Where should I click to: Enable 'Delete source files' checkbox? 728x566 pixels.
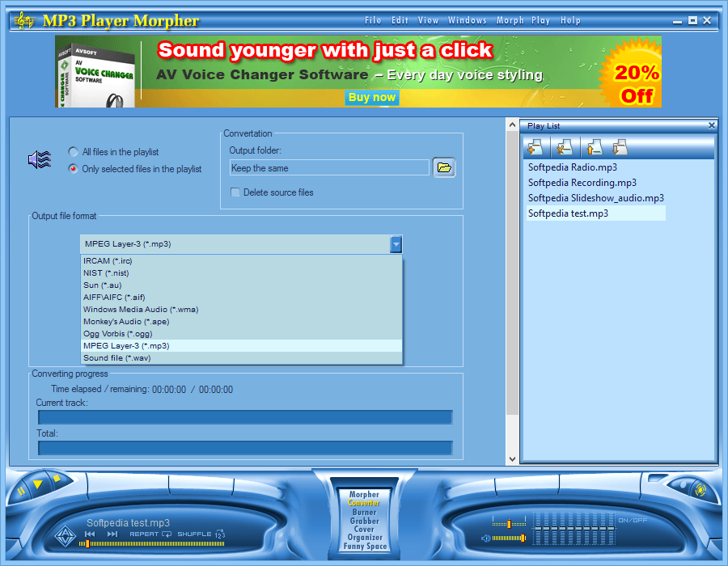[272, 192]
